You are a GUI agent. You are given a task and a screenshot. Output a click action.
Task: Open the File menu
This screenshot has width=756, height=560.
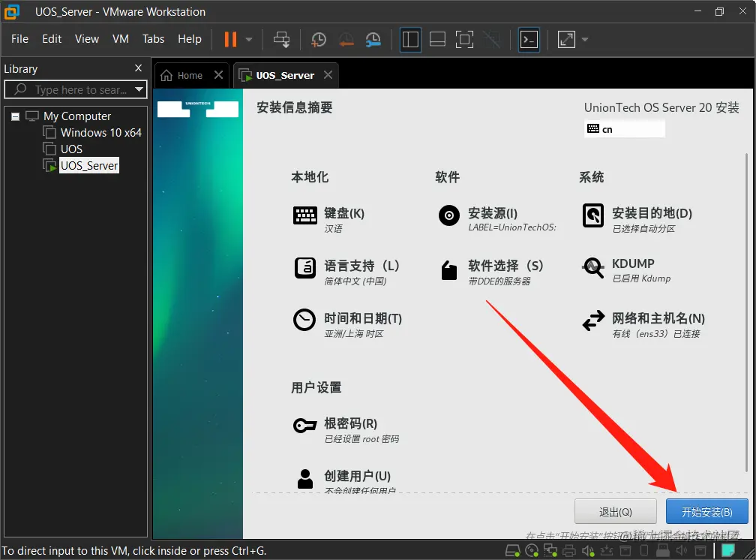coord(19,38)
